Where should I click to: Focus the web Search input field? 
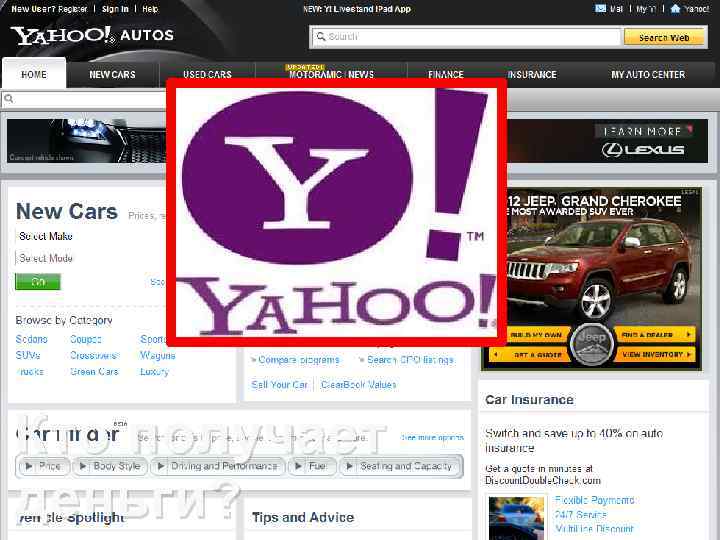pyautogui.click(x=466, y=37)
